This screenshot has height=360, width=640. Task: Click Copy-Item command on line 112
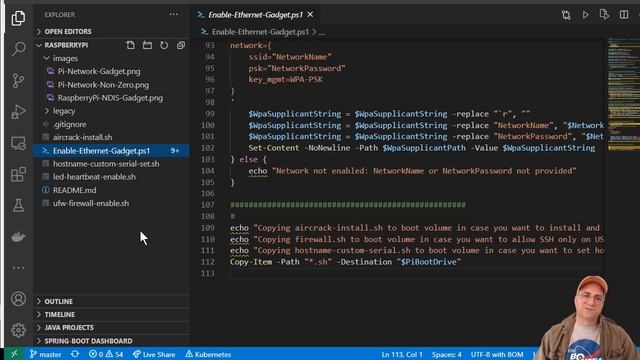click(x=251, y=262)
